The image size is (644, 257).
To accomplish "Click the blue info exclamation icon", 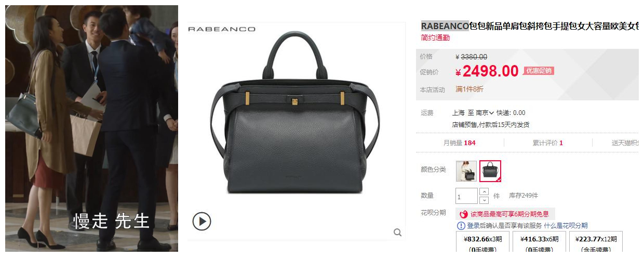I will click(x=461, y=226).
